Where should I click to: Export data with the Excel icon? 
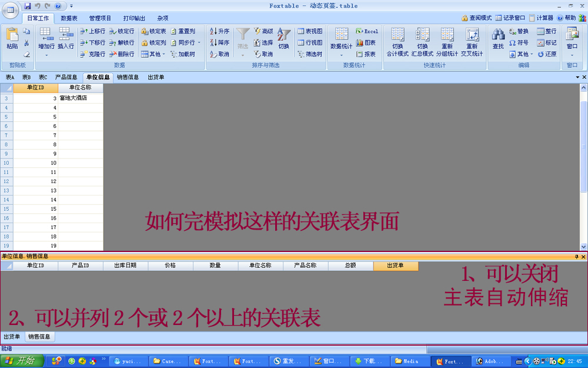click(x=367, y=31)
